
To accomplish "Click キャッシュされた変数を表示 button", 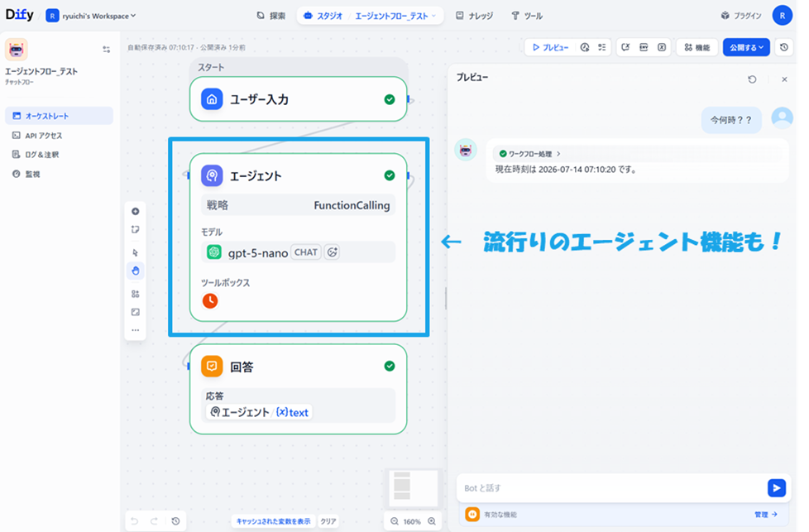I will (x=274, y=521).
